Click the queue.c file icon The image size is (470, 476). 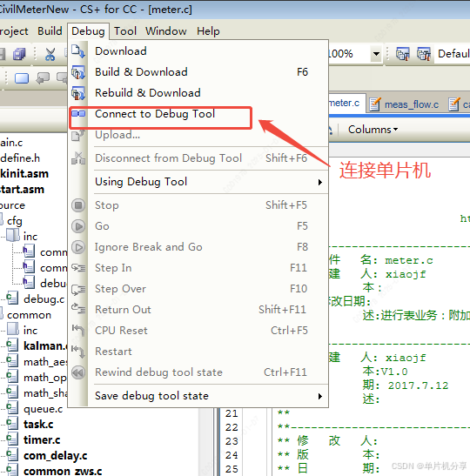[12, 408]
